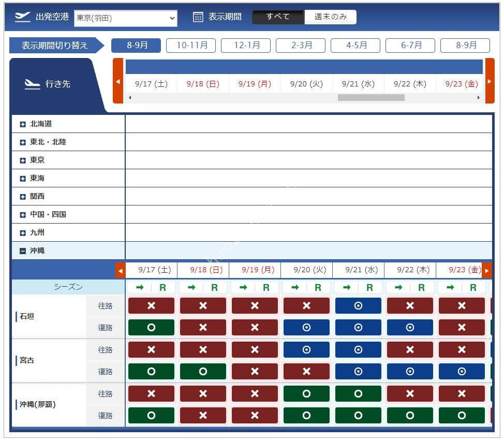This screenshot has width=504, height=441.
Task: Expand the 東海 region
Action: tap(22, 179)
